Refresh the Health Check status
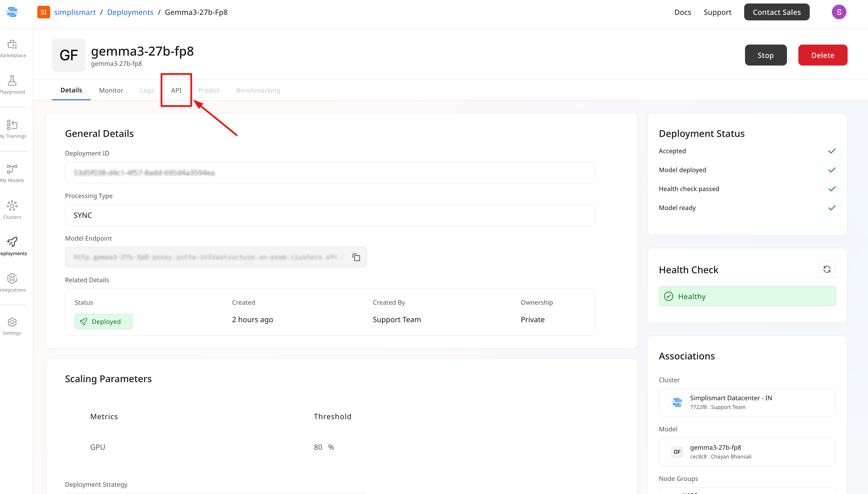Viewport: 868px width, 494px height. (x=827, y=269)
